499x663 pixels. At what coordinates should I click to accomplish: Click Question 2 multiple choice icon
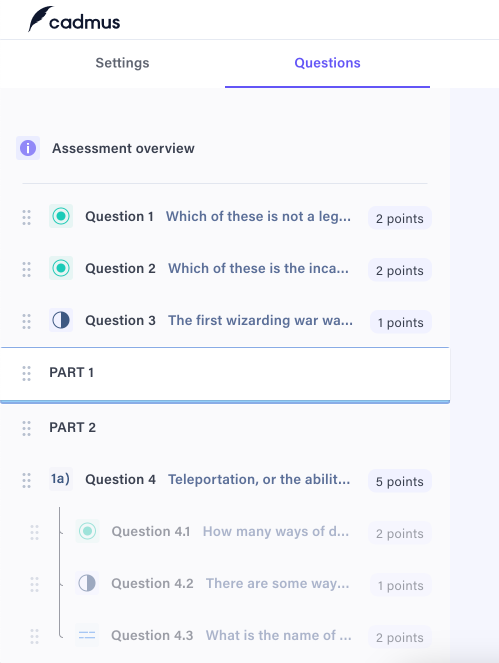[61, 268]
